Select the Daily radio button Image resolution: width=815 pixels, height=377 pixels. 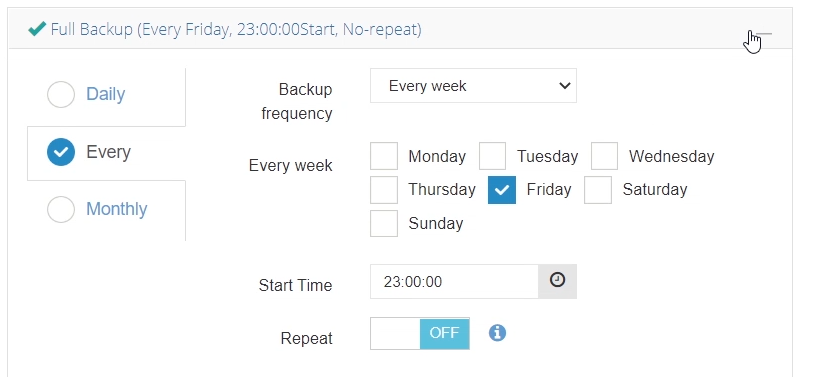pos(61,95)
